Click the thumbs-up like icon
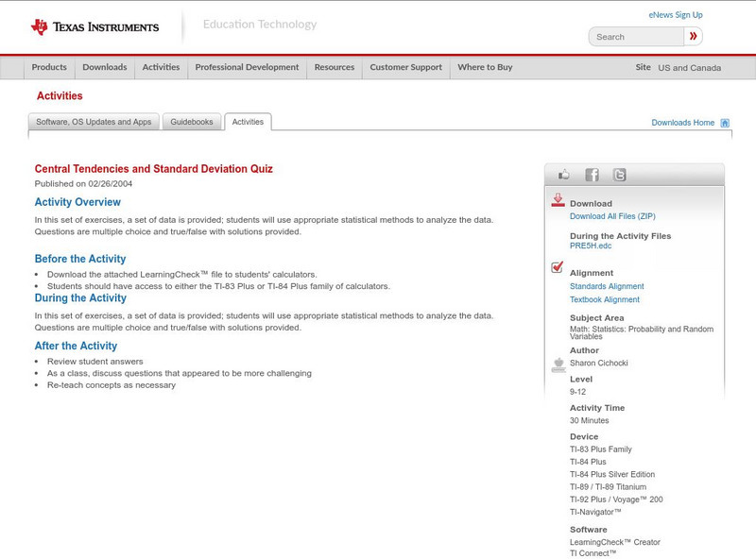 point(563,175)
